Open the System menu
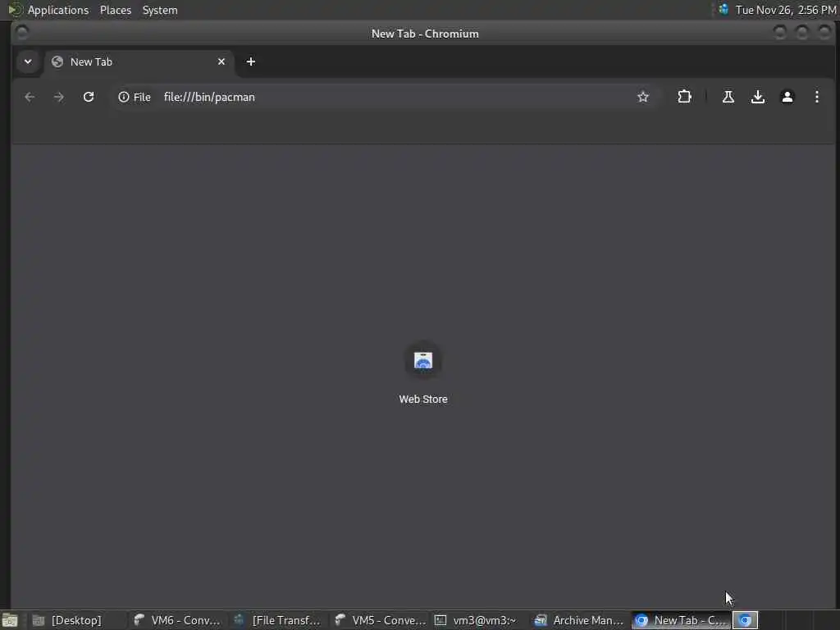Image resolution: width=840 pixels, height=630 pixels. [x=160, y=10]
